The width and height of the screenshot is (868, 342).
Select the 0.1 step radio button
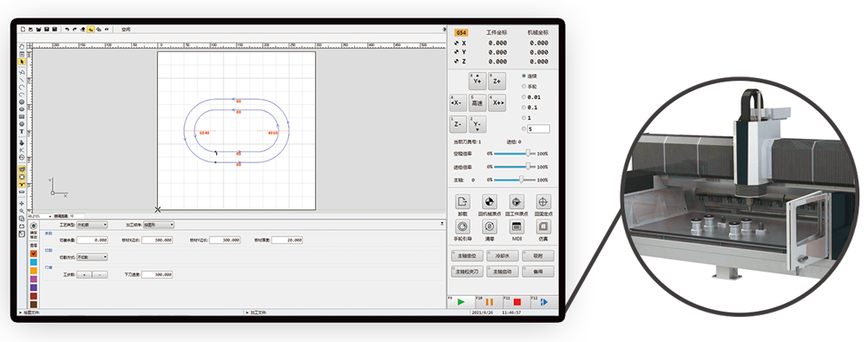point(529,108)
